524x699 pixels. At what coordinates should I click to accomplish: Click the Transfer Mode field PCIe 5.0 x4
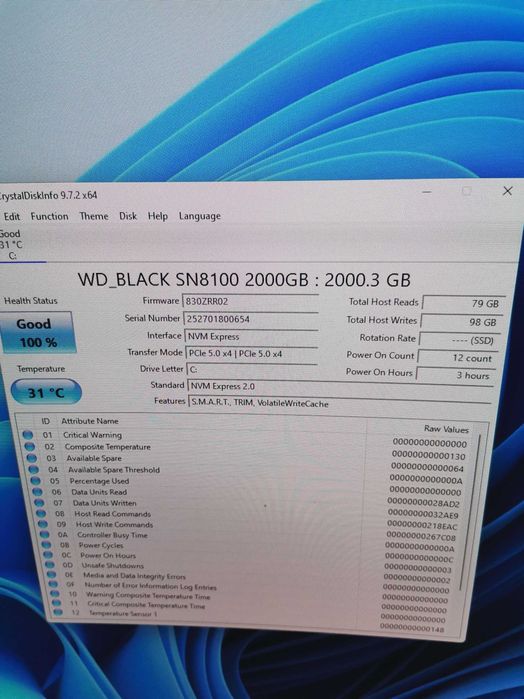251,354
